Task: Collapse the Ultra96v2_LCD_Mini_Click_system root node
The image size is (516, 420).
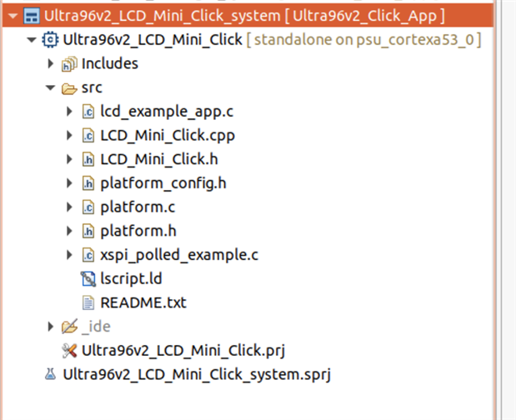Action: coord(13,16)
